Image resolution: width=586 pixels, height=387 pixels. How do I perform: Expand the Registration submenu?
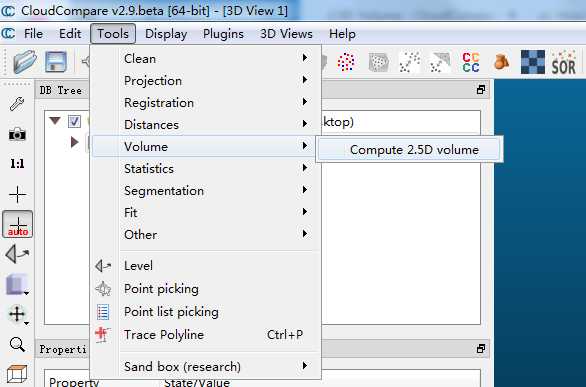[206, 103]
